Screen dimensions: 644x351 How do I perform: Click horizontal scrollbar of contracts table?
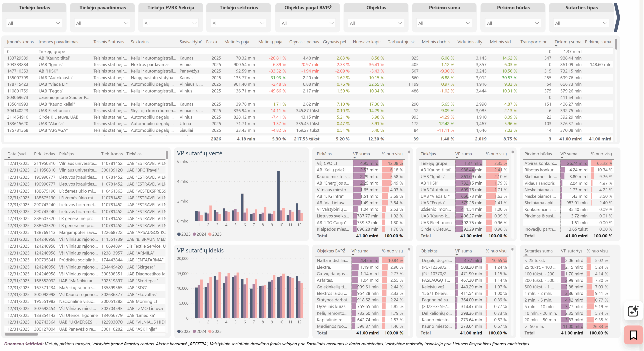[21, 334]
